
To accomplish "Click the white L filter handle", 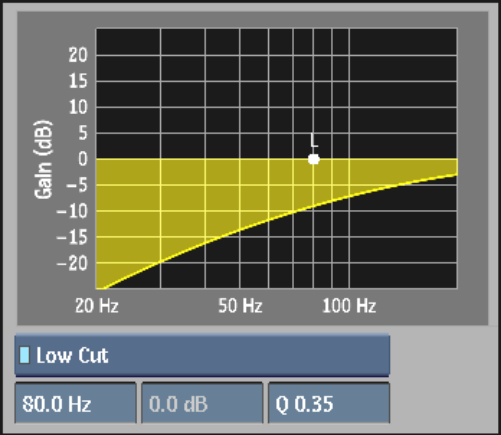I will coord(314,159).
